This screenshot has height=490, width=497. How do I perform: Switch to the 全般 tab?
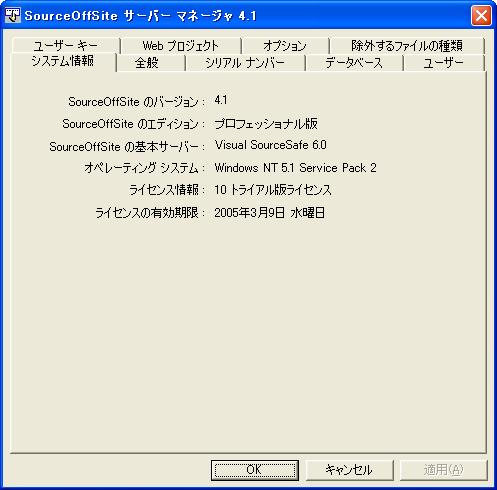147,63
